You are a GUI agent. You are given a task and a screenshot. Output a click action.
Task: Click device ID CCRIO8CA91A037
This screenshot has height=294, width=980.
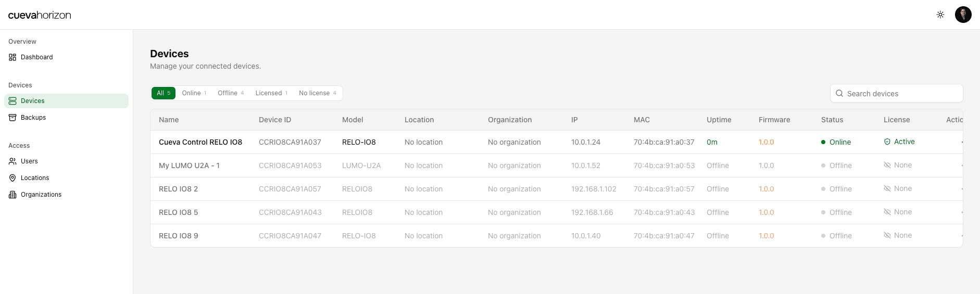[x=290, y=142]
